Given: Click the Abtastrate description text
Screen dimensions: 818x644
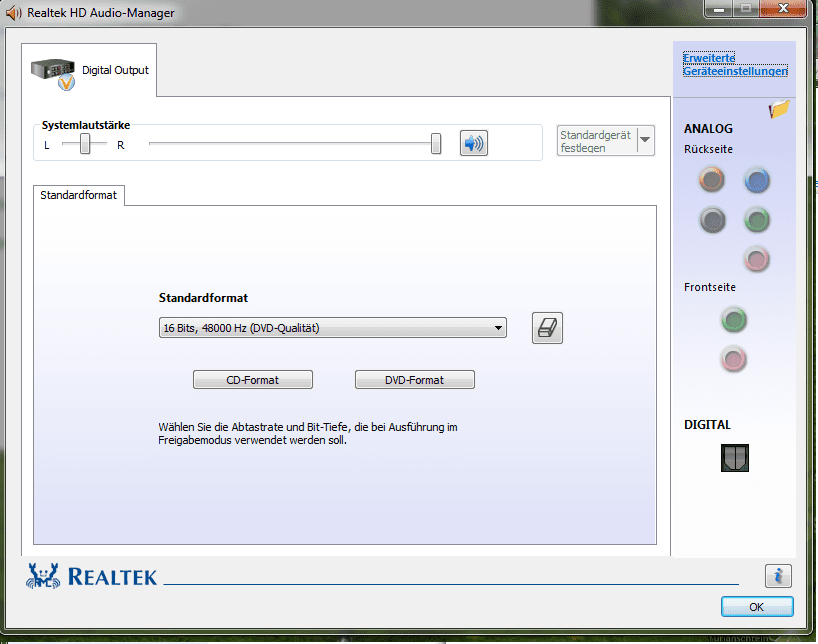Looking at the screenshot, I should coord(308,434).
